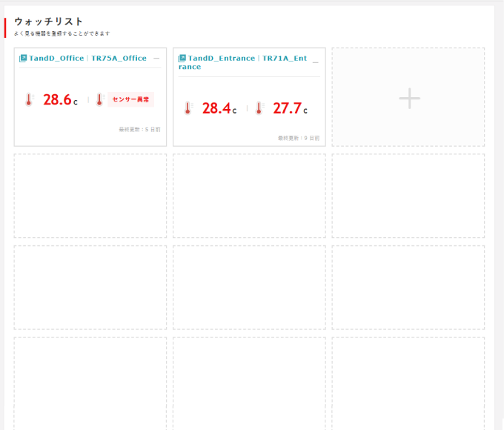Click the thermometer icon beside the sensor error badge
This screenshot has width=504, height=430.
99,100
